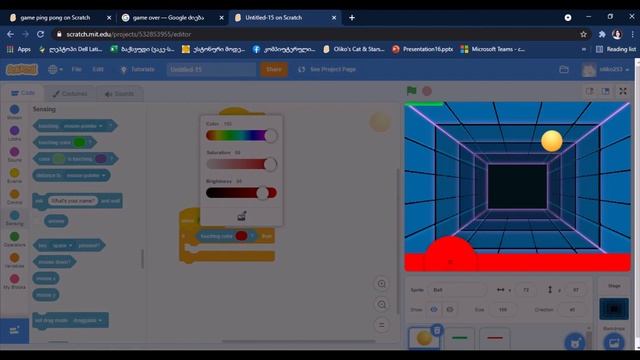Bookmark this page with the star icon
The image size is (640, 360).
pos(583,34)
